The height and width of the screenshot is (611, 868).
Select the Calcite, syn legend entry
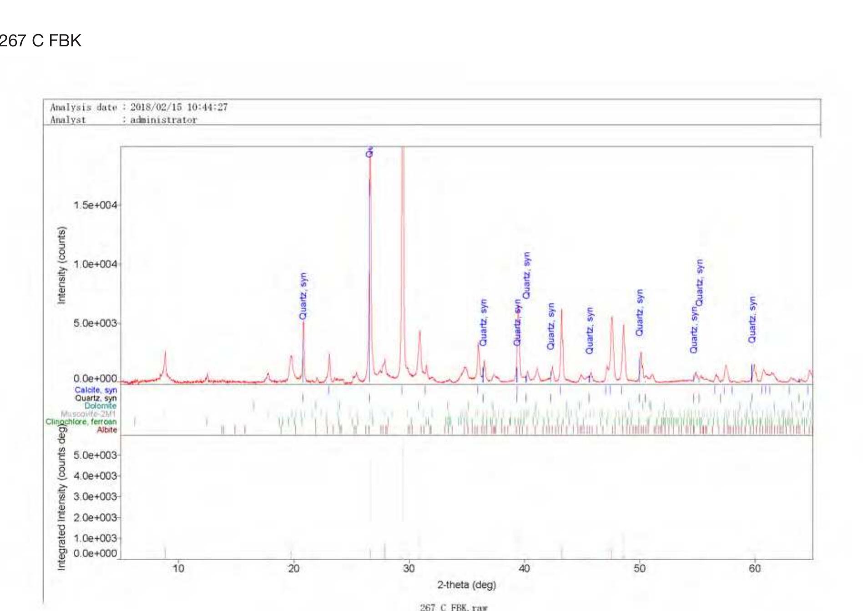pyautogui.click(x=96, y=390)
